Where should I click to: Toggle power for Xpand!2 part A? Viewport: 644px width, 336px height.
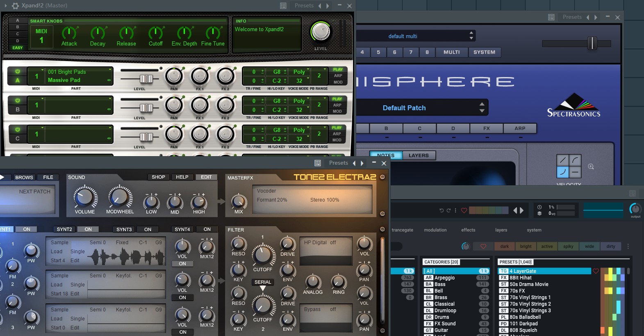tap(18, 71)
